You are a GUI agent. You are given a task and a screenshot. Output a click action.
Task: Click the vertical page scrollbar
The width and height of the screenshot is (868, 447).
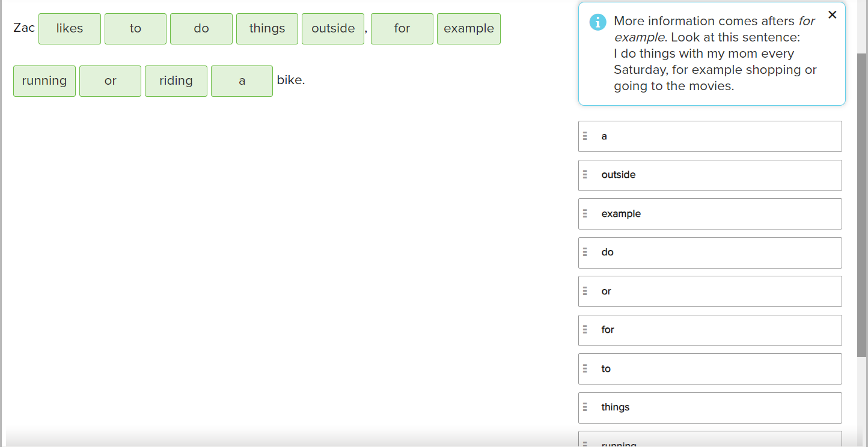[862, 204]
